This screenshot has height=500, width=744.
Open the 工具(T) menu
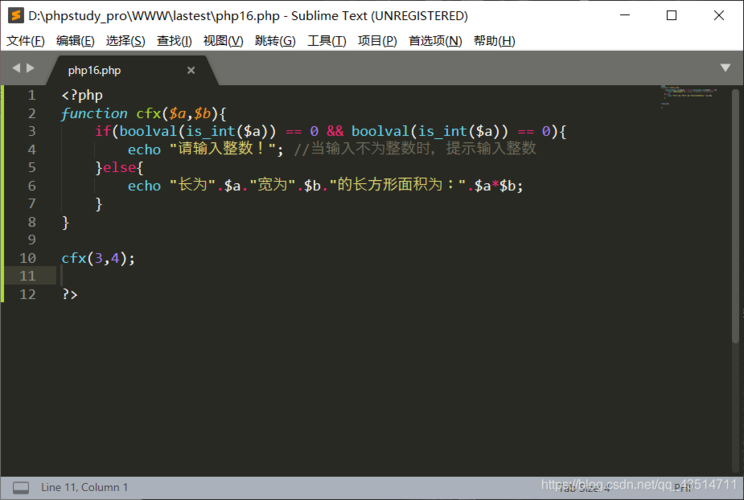pos(326,41)
